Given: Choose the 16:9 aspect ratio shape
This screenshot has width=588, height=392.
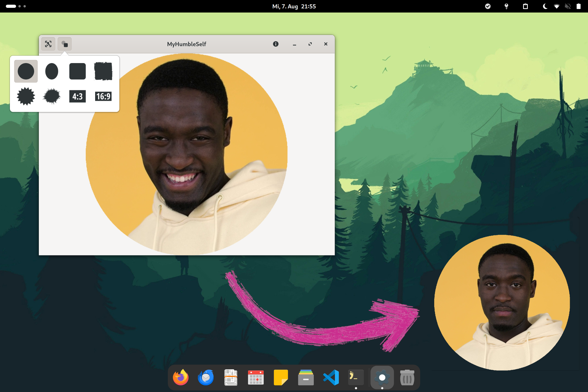Looking at the screenshot, I should click(x=103, y=96).
